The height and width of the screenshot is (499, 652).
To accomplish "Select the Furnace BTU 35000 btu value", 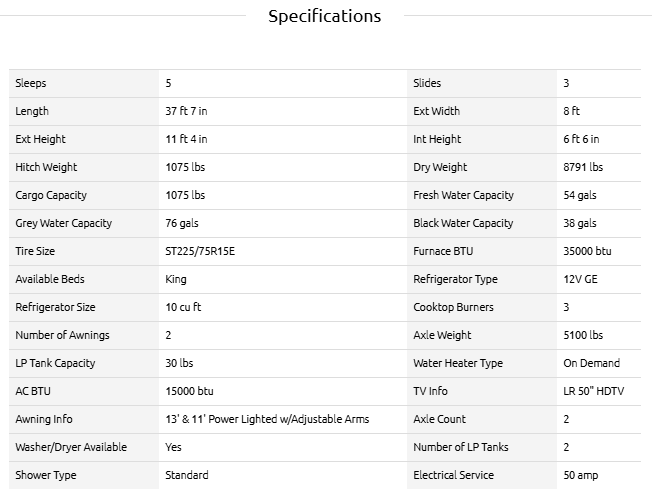I will click(587, 251).
